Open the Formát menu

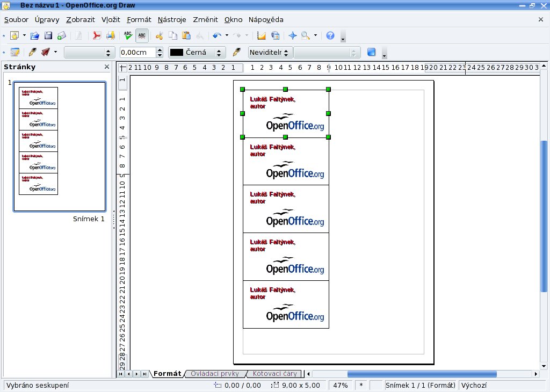point(139,20)
